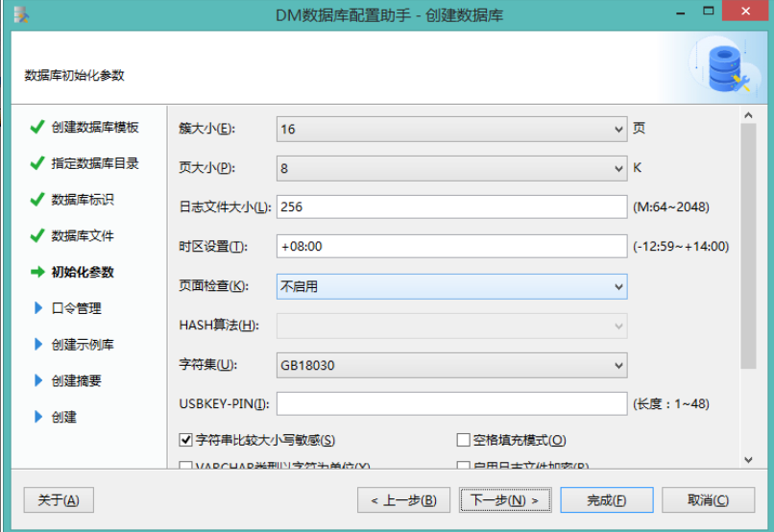Click the USBKEY-PIN input field
Viewport: 774px width, 532px height.
(x=451, y=404)
